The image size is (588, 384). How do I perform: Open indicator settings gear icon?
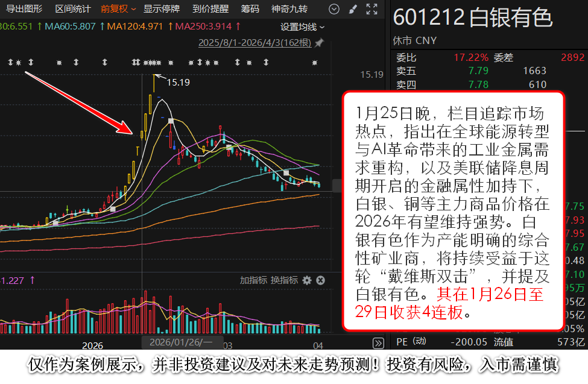coord(307,280)
